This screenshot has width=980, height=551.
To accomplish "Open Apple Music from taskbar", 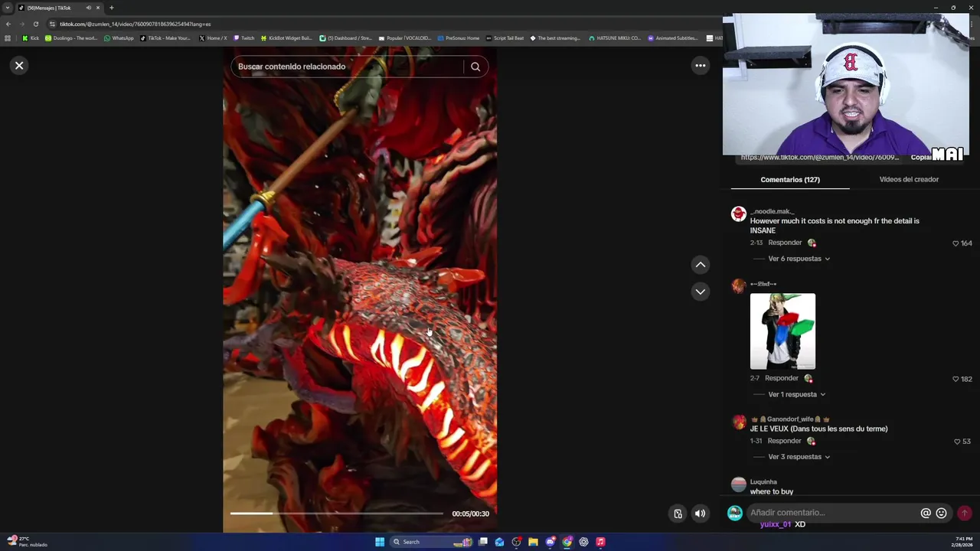I will [x=600, y=542].
